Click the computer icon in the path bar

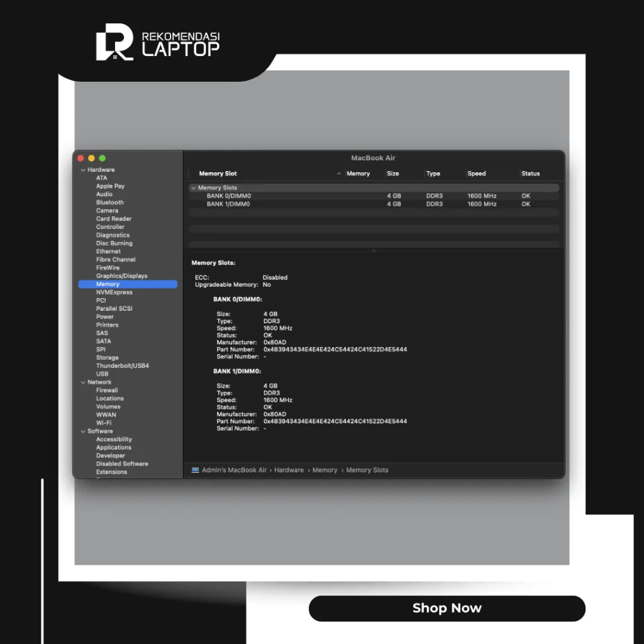[x=195, y=470]
